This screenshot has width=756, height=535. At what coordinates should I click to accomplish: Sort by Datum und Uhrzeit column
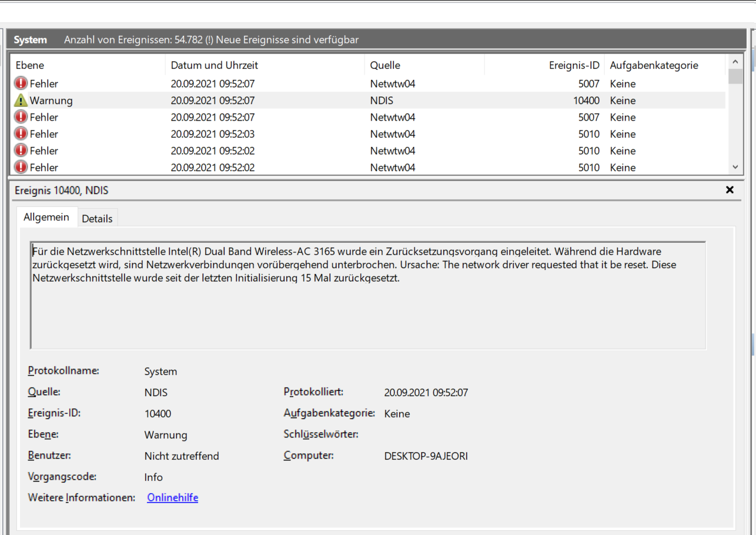coord(265,65)
